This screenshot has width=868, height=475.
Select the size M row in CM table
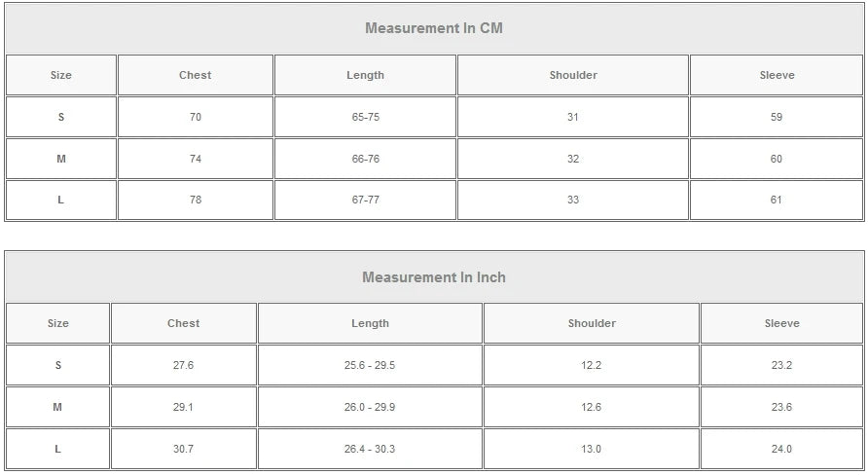coord(435,159)
